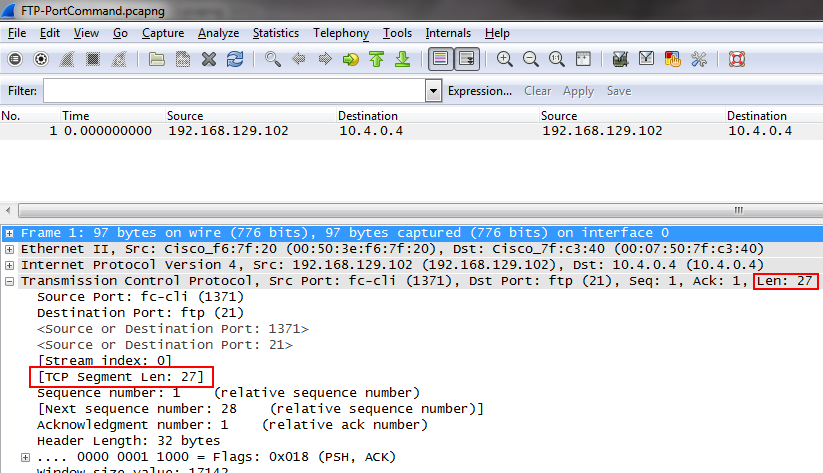The height and width of the screenshot is (473, 823).
Task: Expand the Frame 1 tree node
Action: [x=9, y=233]
